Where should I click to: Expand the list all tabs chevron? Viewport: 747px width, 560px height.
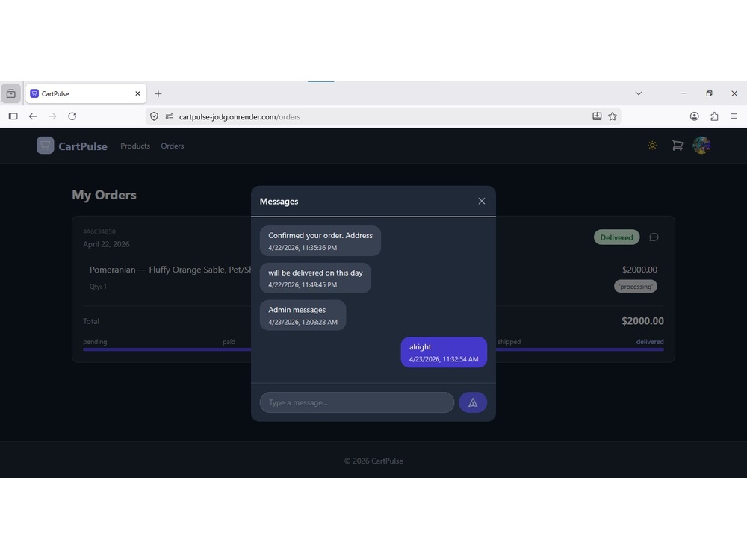[639, 93]
